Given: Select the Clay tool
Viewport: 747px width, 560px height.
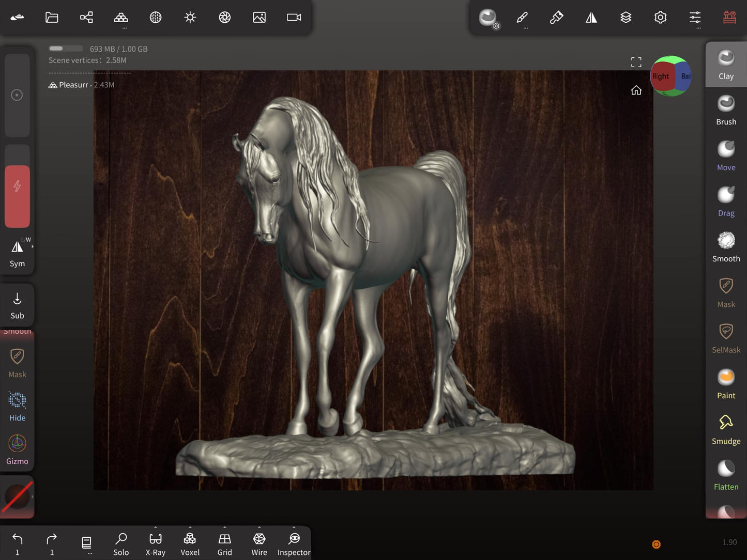Looking at the screenshot, I should coord(726,65).
